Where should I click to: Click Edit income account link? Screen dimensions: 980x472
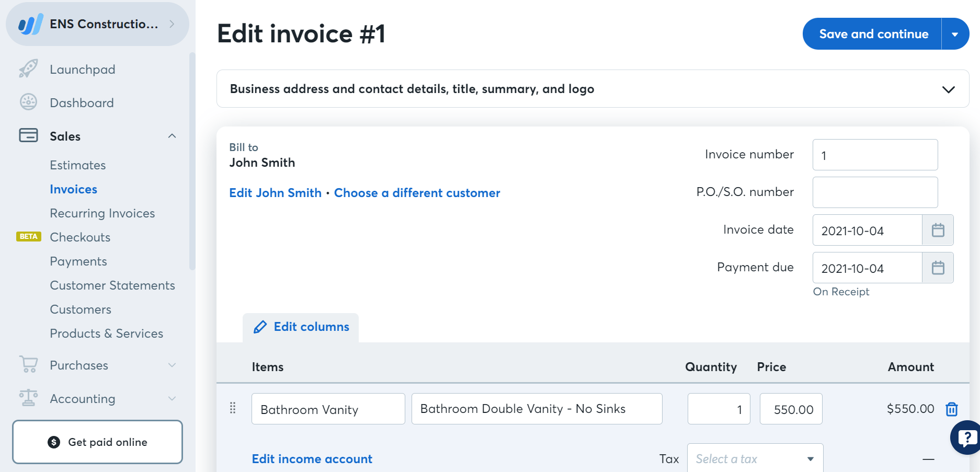[x=312, y=458]
